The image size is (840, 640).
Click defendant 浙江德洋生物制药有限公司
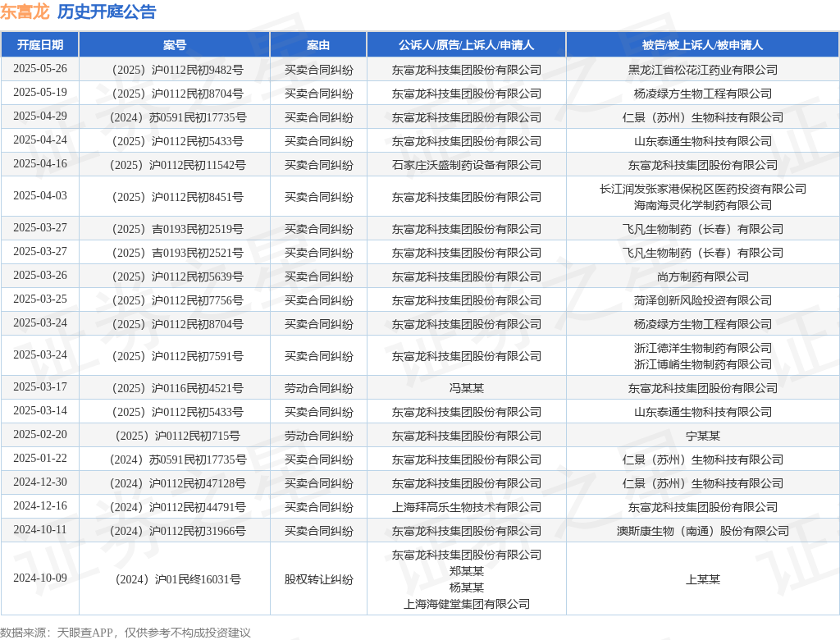pos(702,349)
